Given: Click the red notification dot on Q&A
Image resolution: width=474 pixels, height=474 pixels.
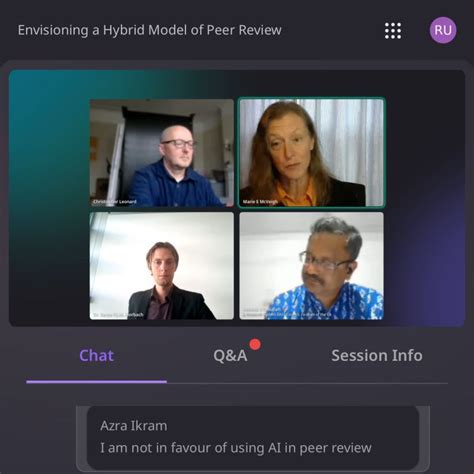Looking at the screenshot, I should tap(255, 344).
